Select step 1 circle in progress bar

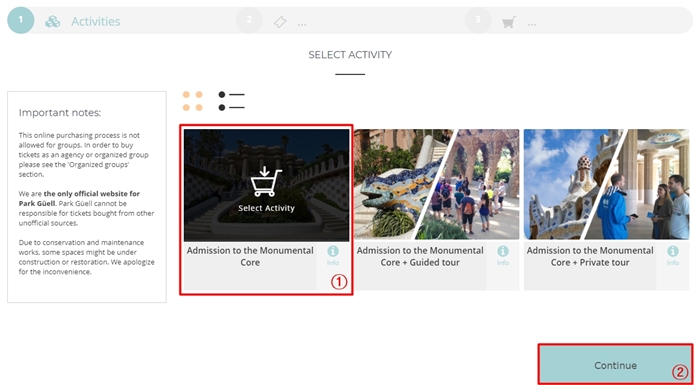[21, 20]
